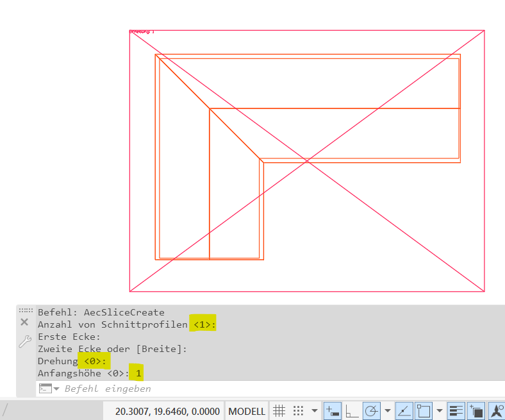Viewport: 505px width, 420px height.
Task: Enable Ortho mode
Action: click(352, 411)
